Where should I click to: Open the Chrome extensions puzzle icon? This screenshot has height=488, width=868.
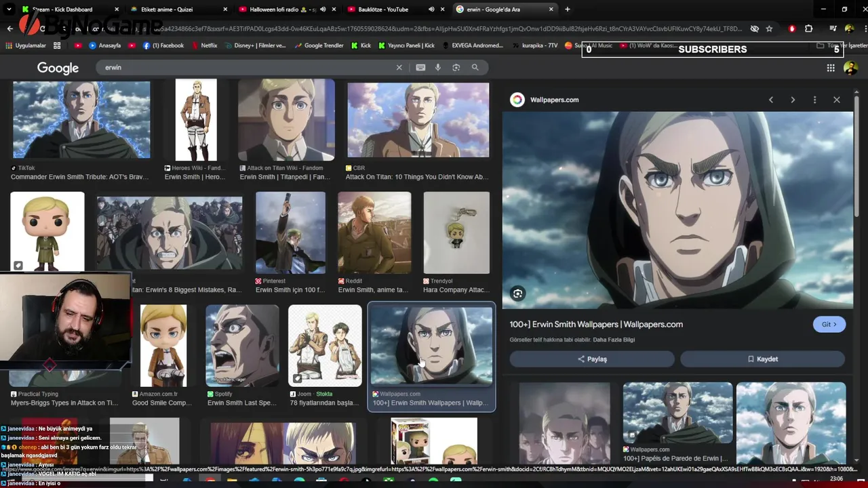pos(808,28)
